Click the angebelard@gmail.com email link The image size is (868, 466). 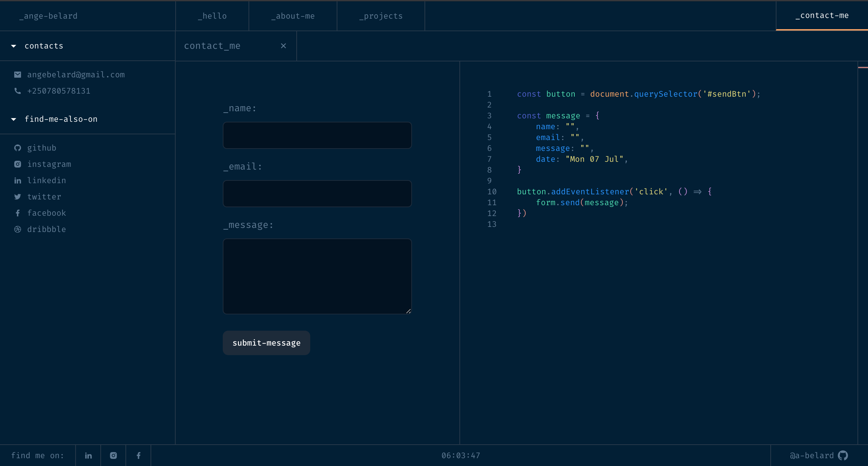tap(76, 75)
